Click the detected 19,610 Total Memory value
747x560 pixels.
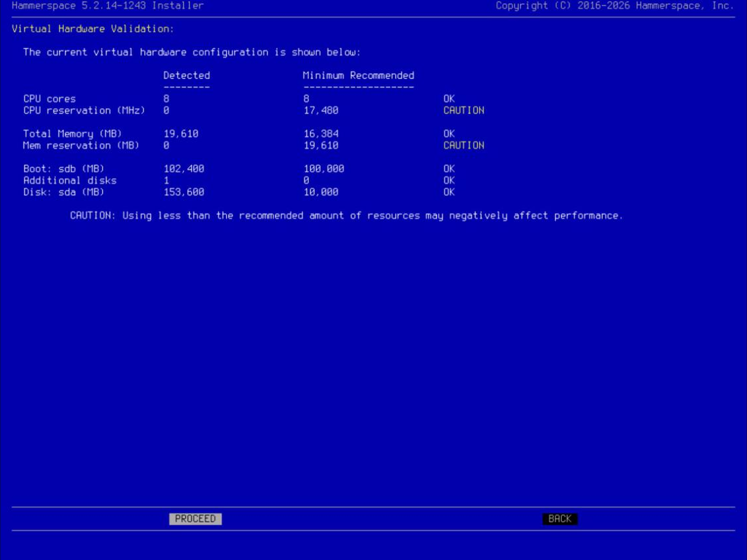pos(181,134)
